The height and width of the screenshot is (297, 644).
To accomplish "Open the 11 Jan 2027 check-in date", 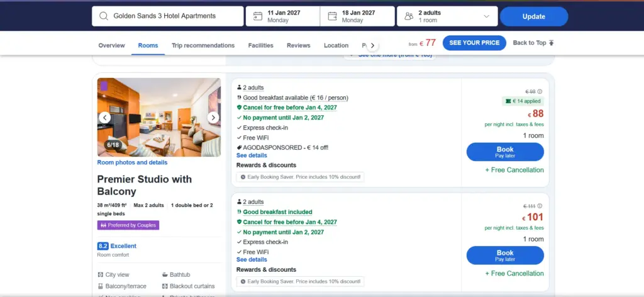I will pos(282,16).
